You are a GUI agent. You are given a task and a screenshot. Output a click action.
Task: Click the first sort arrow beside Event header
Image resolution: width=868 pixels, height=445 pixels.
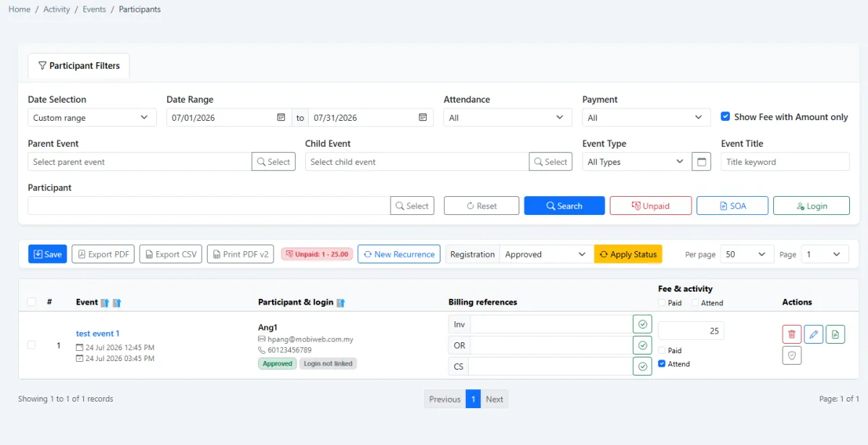pos(104,302)
